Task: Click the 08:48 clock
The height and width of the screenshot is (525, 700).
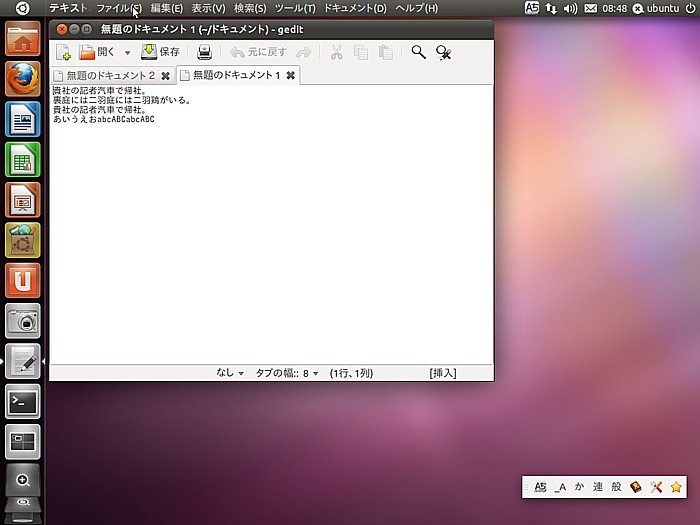Action: pyautogui.click(x=614, y=8)
